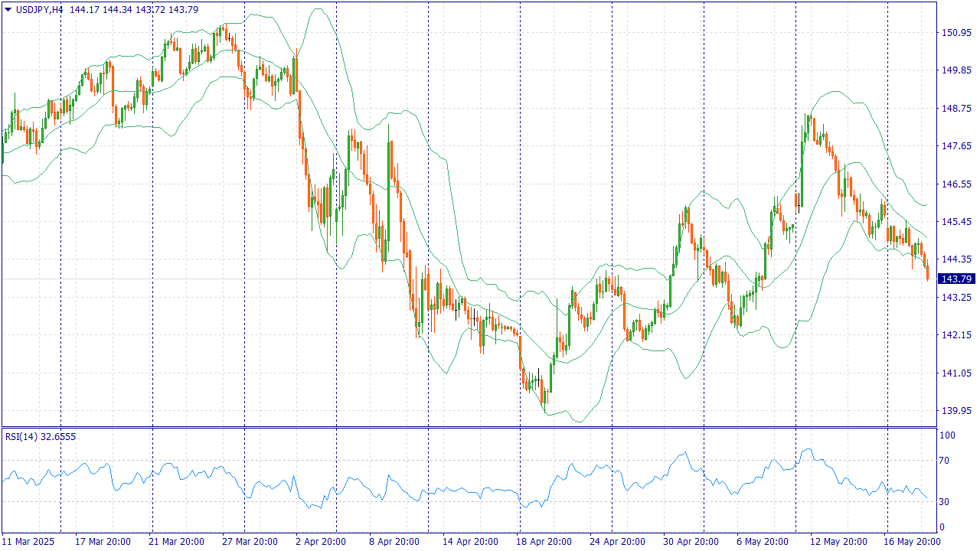Click the 149.85 price axis label
980x551 pixels.
click(956, 70)
